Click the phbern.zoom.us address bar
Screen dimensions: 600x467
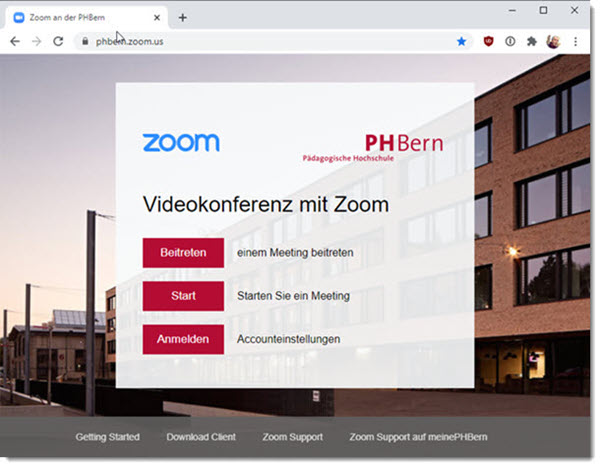tap(268, 41)
